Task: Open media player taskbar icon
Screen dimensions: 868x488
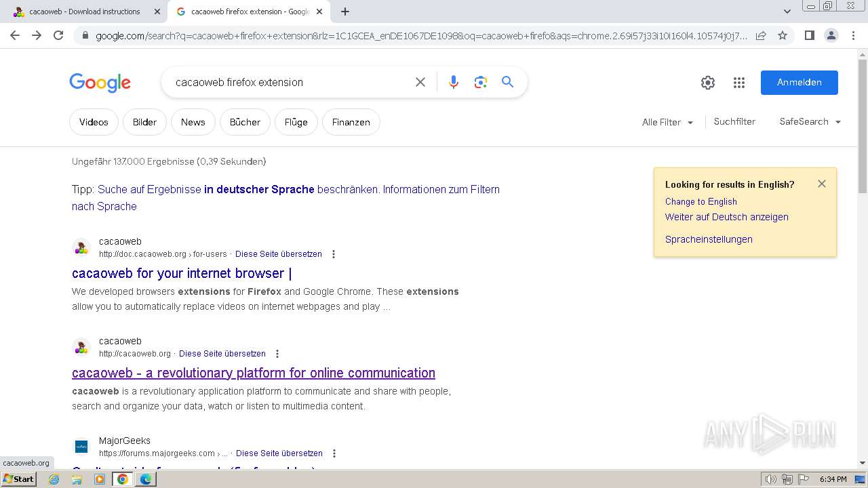Action: tap(100, 479)
